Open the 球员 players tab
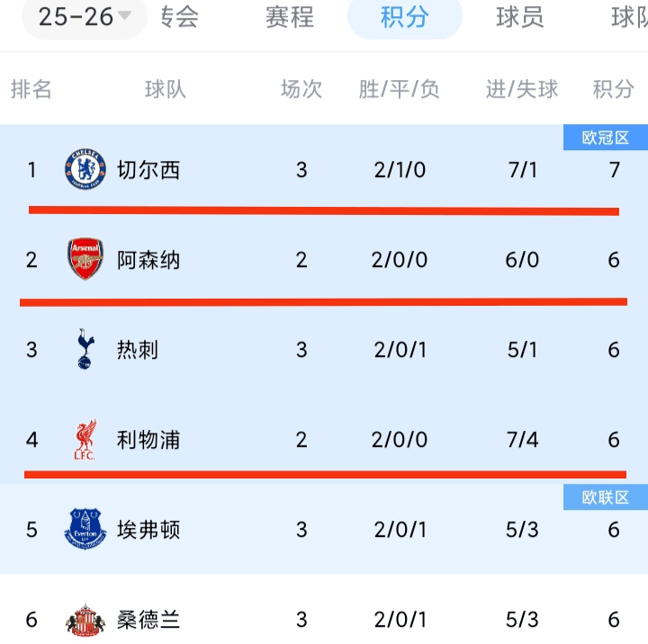The width and height of the screenshot is (648, 644). coord(520,17)
